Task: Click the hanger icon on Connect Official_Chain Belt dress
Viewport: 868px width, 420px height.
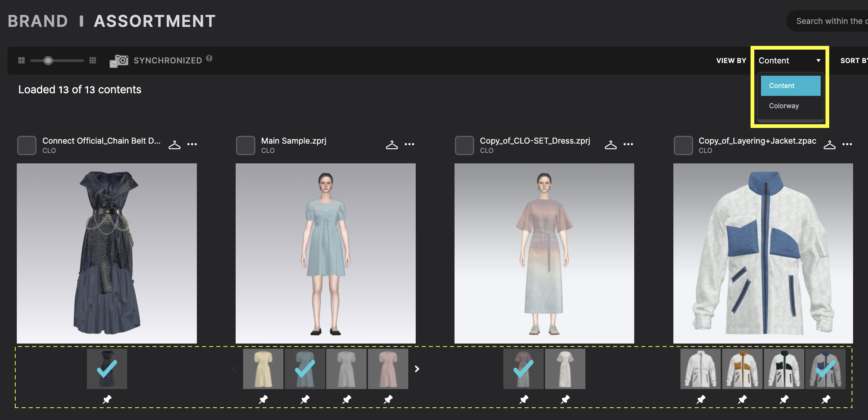Action: (174, 144)
